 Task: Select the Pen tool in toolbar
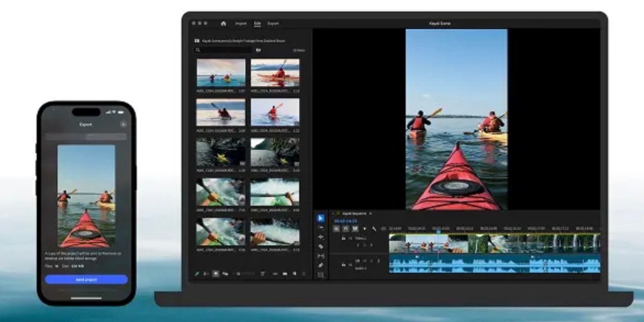click(321, 265)
